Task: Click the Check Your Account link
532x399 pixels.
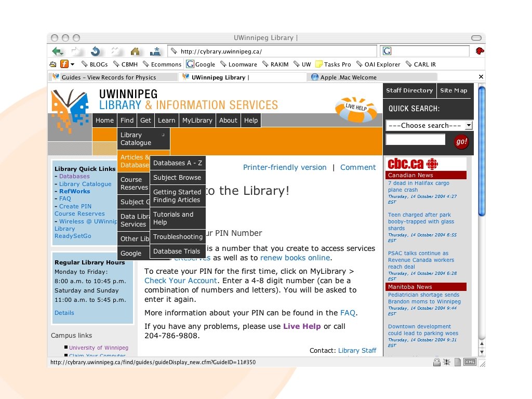Action: [x=180, y=281]
